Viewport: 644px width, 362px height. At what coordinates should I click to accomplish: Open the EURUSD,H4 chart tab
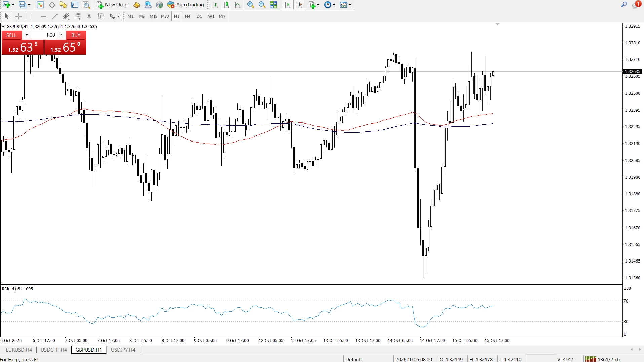point(19,350)
